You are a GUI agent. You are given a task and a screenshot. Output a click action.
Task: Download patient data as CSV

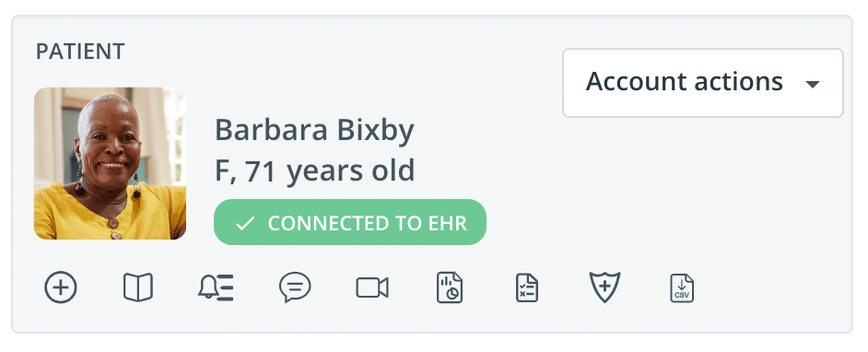pyautogui.click(x=682, y=287)
